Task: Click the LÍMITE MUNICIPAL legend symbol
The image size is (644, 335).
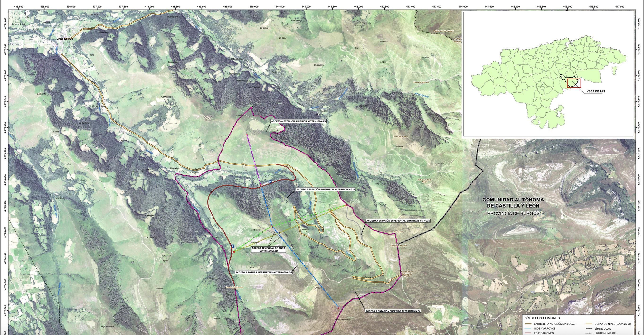Action: click(589, 333)
